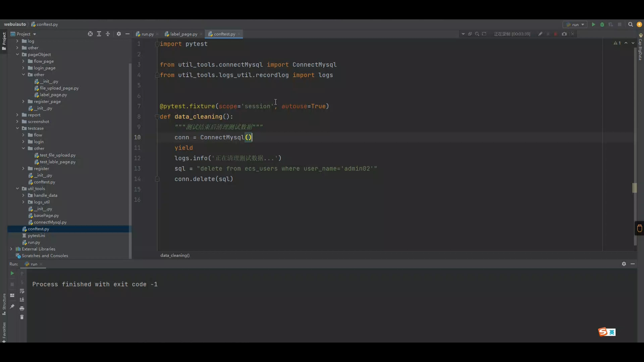Pause the screen recording
This screenshot has width=644, height=362.
[x=548, y=34]
